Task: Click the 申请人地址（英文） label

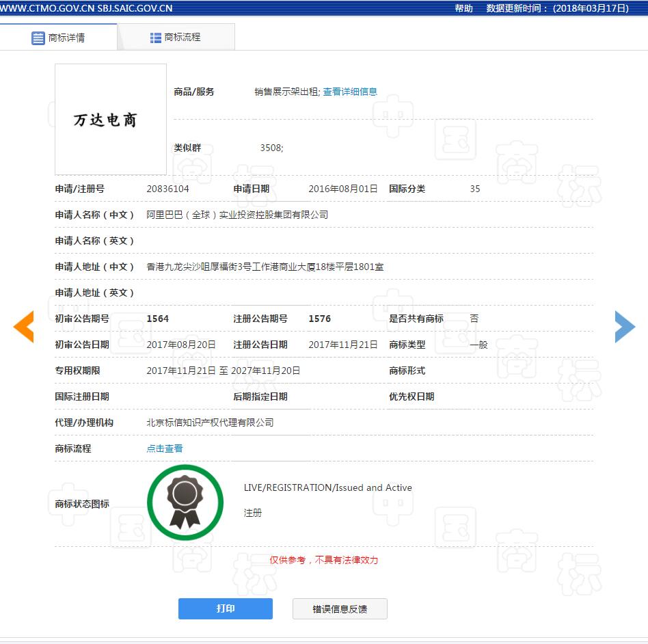Action: click(94, 293)
